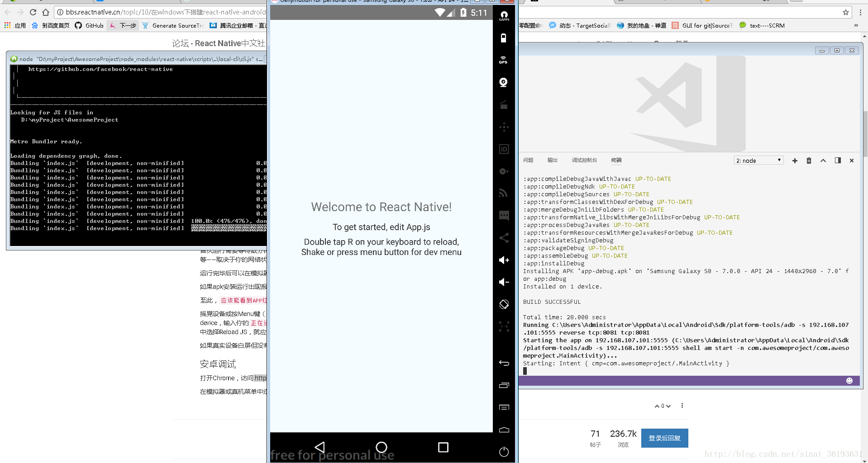
Task: Click the 安卓调试 heading on the forum page
Action: tap(218, 364)
